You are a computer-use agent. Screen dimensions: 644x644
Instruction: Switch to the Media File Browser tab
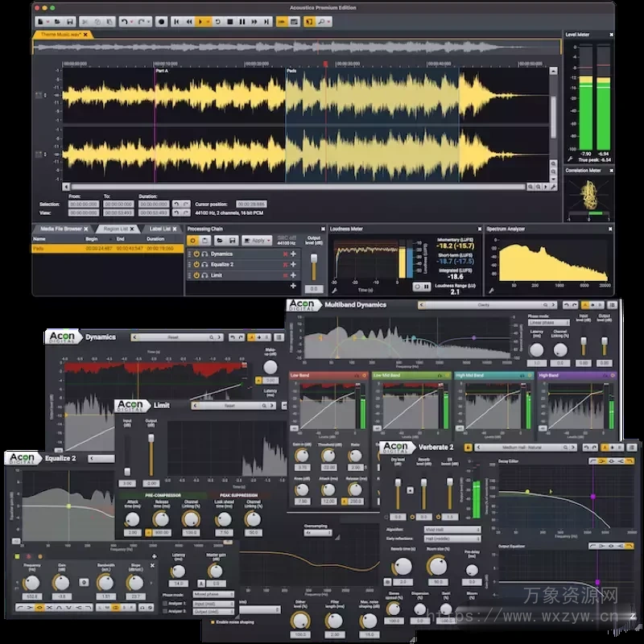63,229
